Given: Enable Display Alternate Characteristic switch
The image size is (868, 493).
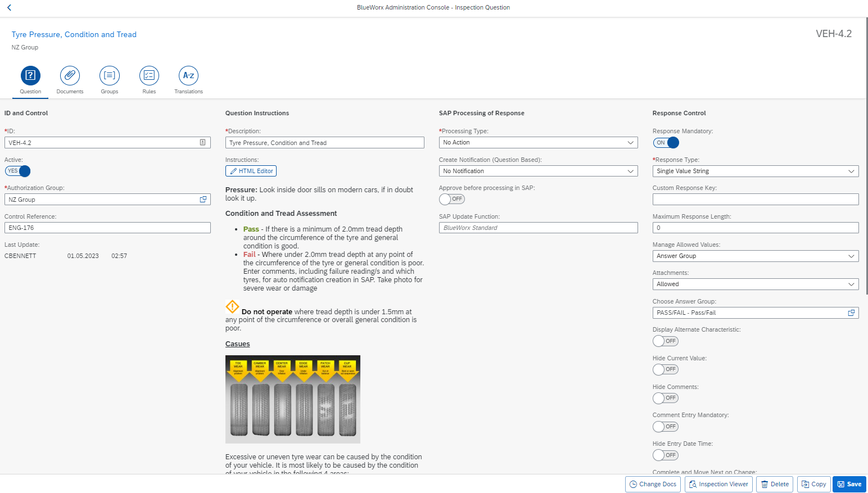Looking at the screenshot, I should point(666,341).
